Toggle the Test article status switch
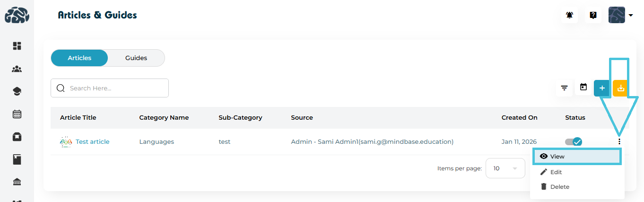 click(574, 141)
